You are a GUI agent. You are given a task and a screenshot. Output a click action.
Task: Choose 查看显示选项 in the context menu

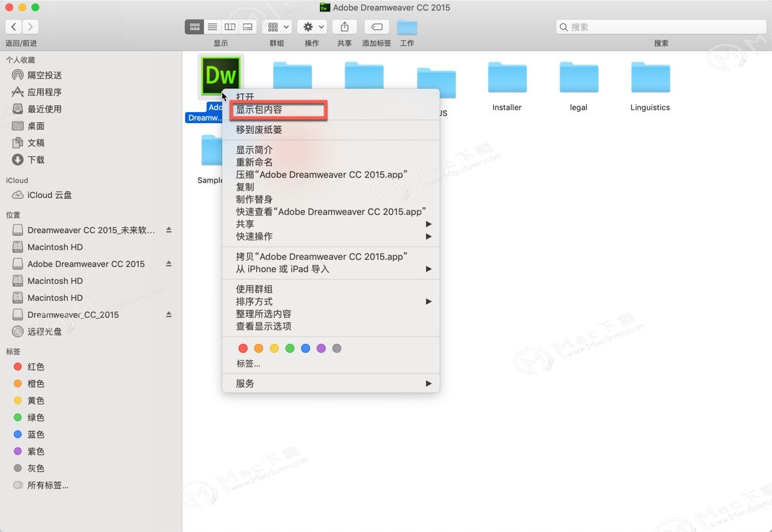click(331, 326)
